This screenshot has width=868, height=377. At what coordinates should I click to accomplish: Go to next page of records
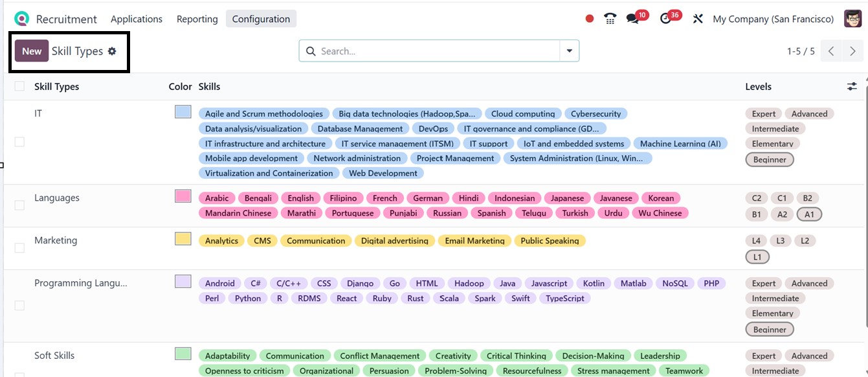click(852, 51)
